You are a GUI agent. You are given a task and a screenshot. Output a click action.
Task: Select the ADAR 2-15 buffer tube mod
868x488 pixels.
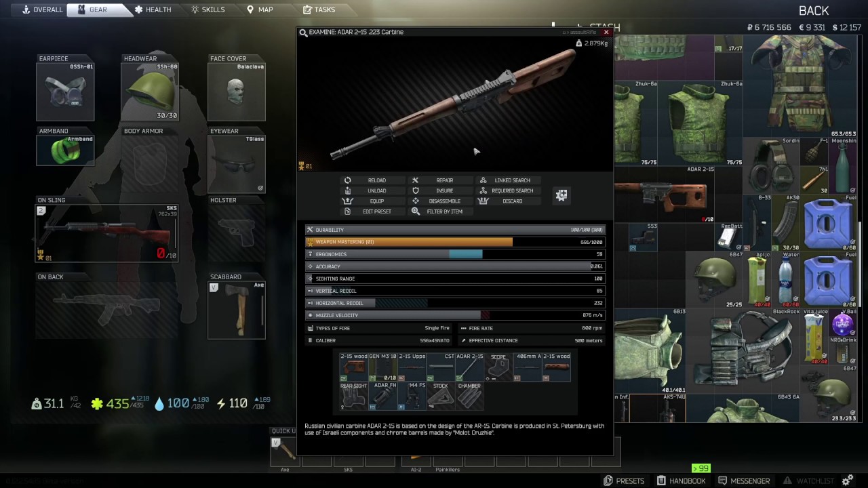(469, 367)
